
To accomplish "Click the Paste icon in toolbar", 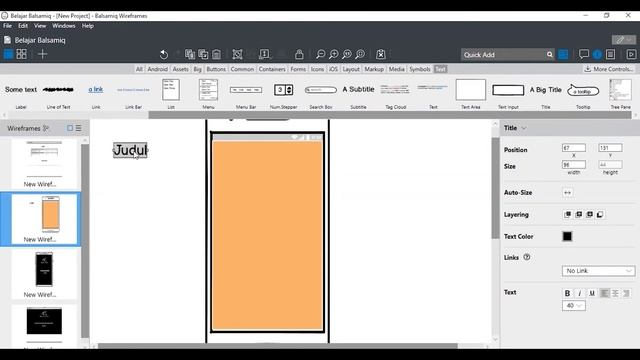I will pos(203,54).
